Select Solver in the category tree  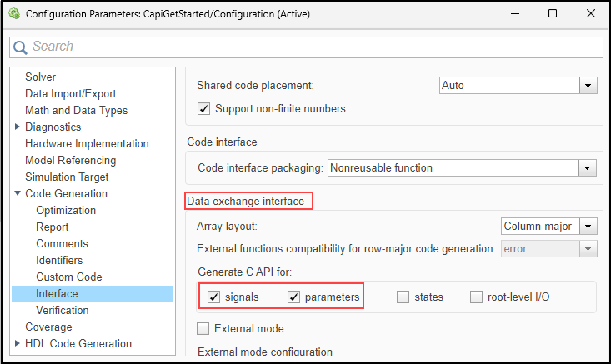coord(40,77)
